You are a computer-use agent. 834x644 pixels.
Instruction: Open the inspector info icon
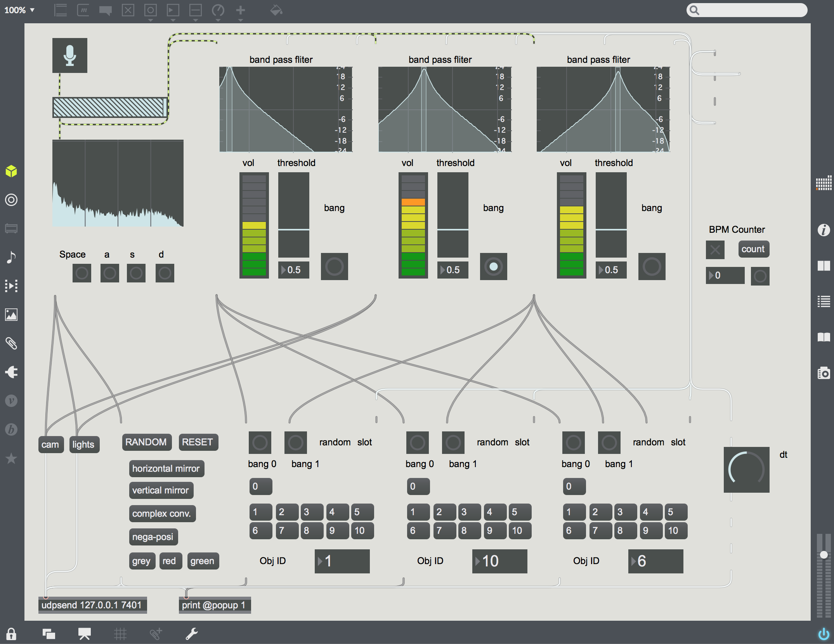click(x=824, y=230)
